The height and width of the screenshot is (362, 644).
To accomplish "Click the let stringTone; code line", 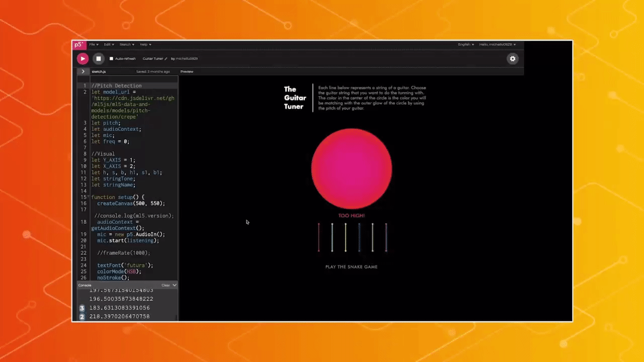I will (113, 179).
